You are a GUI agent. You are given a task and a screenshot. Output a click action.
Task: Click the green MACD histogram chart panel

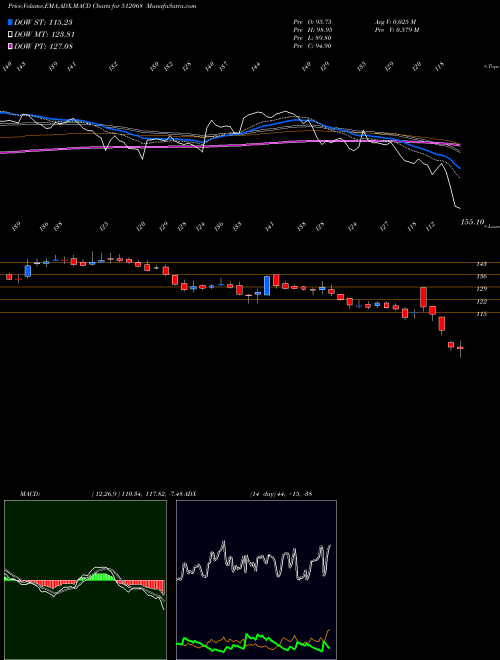click(x=85, y=580)
